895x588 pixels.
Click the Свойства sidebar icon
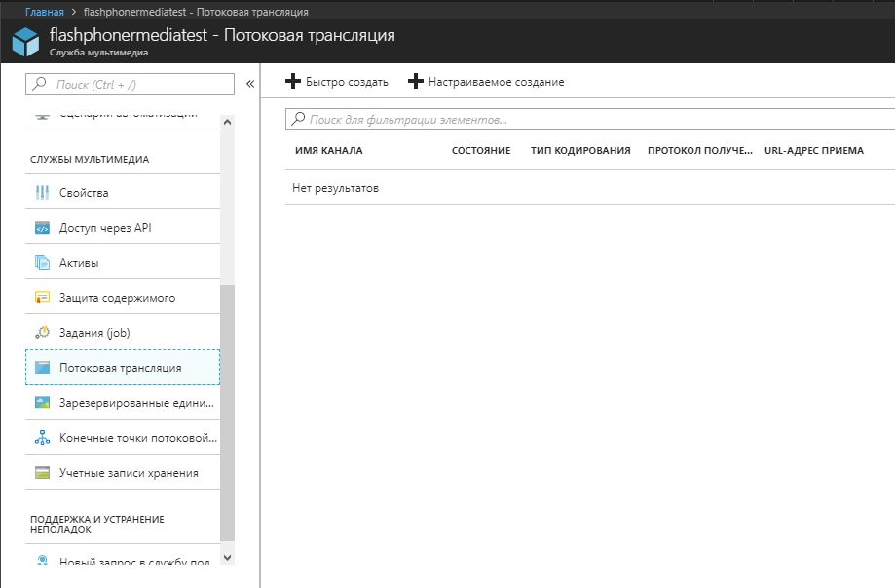click(x=42, y=193)
